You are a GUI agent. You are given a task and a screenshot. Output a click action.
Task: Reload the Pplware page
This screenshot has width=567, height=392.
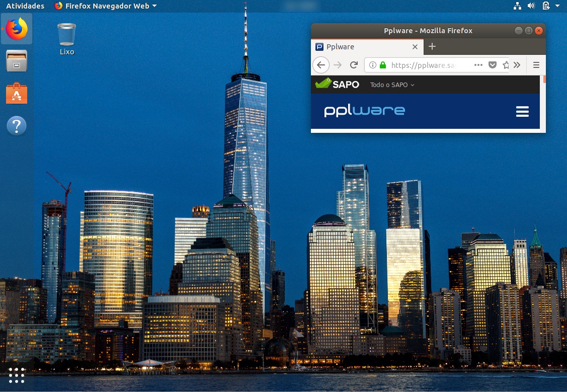click(354, 65)
